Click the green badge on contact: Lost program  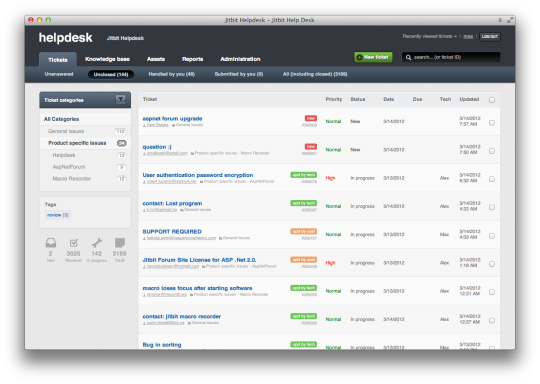click(303, 203)
